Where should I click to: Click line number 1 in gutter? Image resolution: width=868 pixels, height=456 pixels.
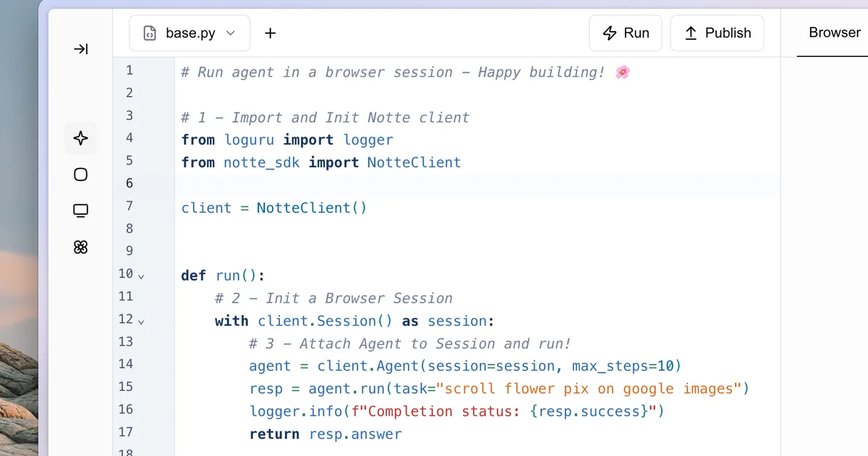coord(129,70)
